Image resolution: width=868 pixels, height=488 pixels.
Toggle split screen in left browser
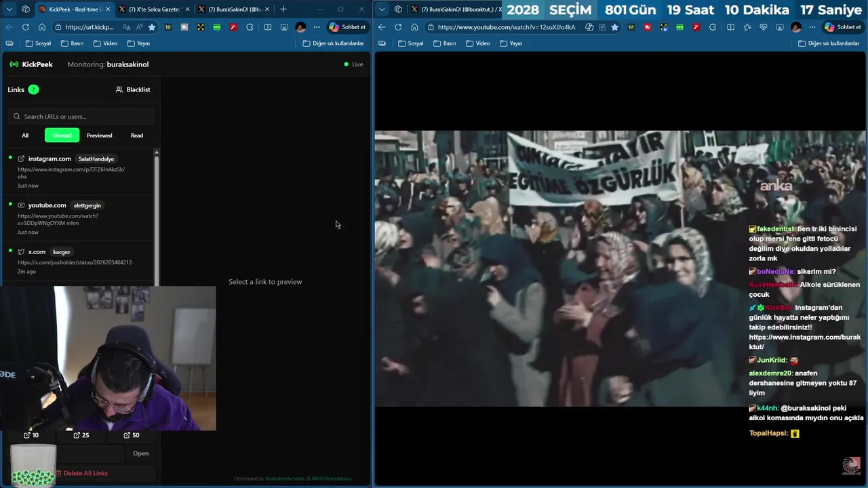click(x=268, y=27)
